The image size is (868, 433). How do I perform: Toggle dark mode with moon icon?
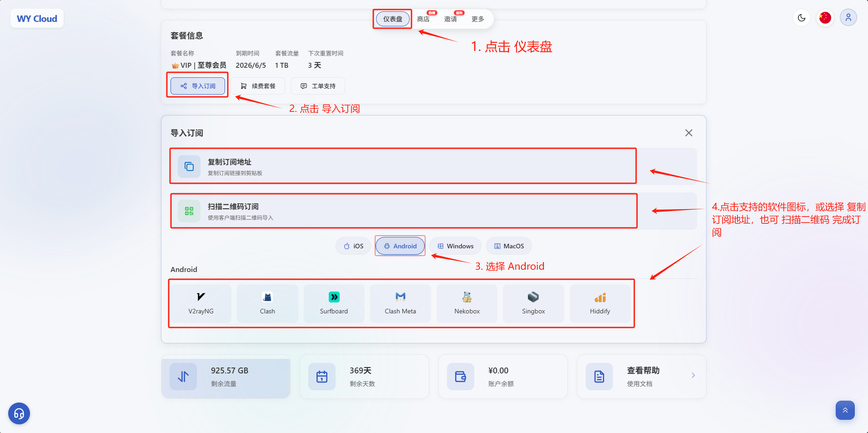point(801,18)
